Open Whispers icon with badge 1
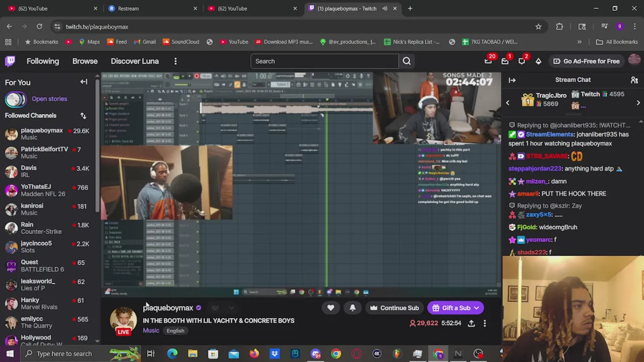 tap(505, 61)
